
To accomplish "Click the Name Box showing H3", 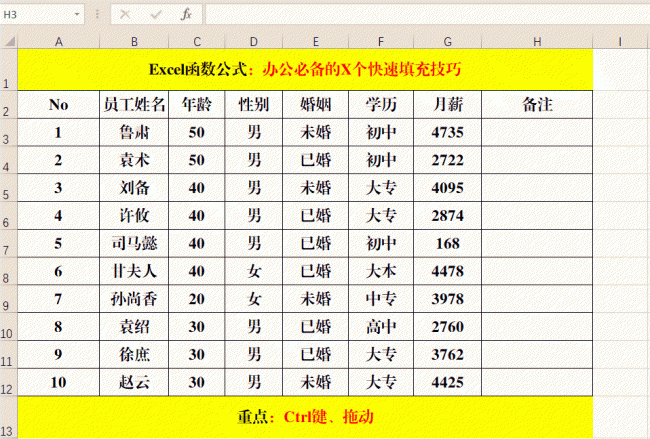I will click(37, 15).
